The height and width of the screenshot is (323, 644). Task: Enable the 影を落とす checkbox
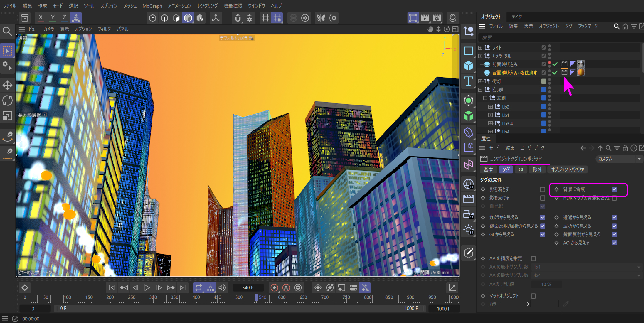tap(542, 189)
